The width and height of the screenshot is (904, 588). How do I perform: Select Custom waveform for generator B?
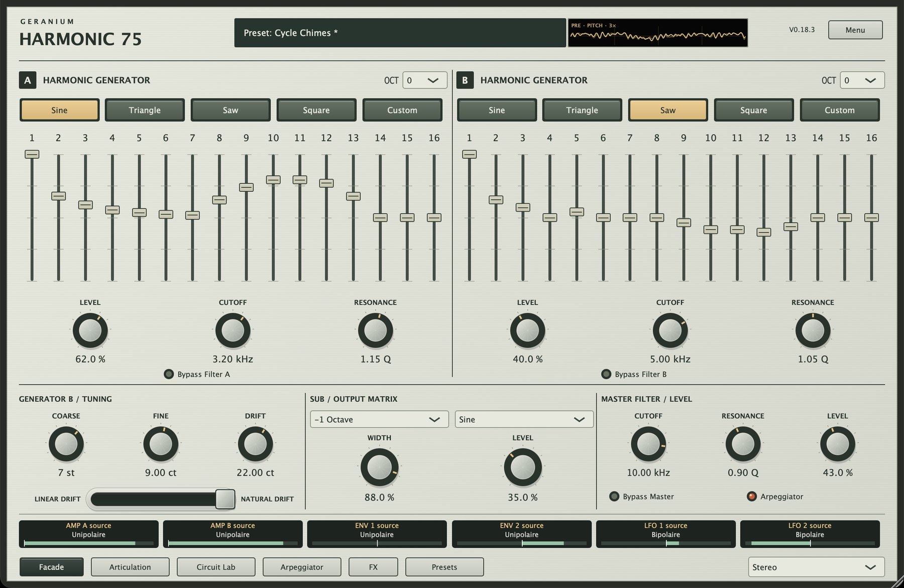[x=840, y=110]
